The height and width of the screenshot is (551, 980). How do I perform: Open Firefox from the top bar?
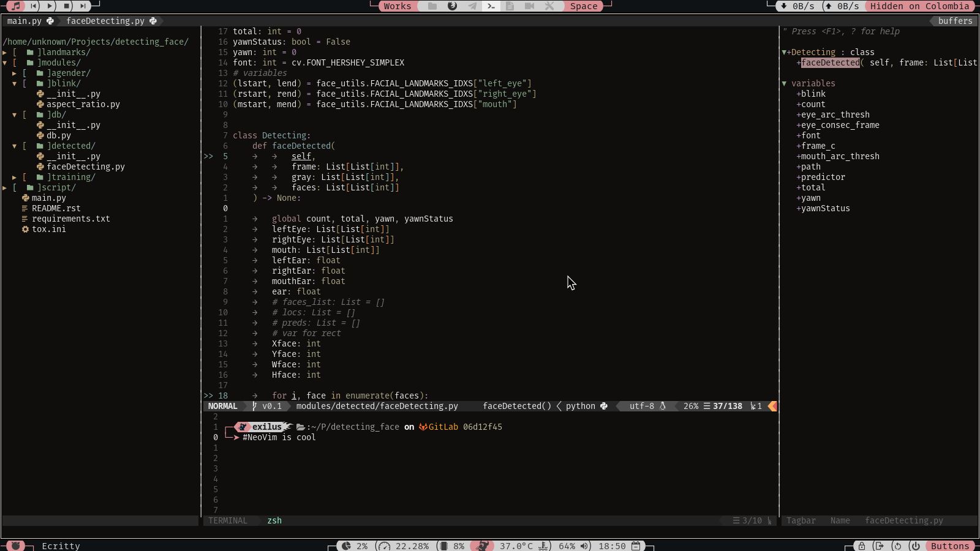pyautogui.click(x=451, y=6)
